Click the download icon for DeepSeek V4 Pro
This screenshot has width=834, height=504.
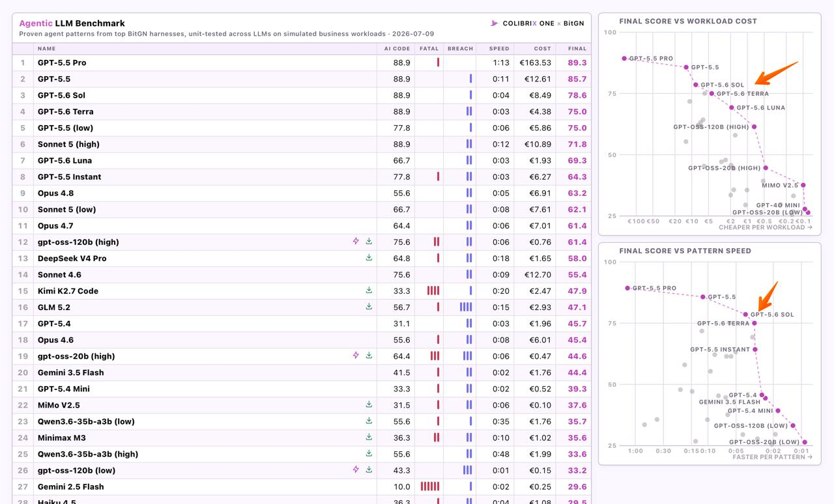(369, 258)
